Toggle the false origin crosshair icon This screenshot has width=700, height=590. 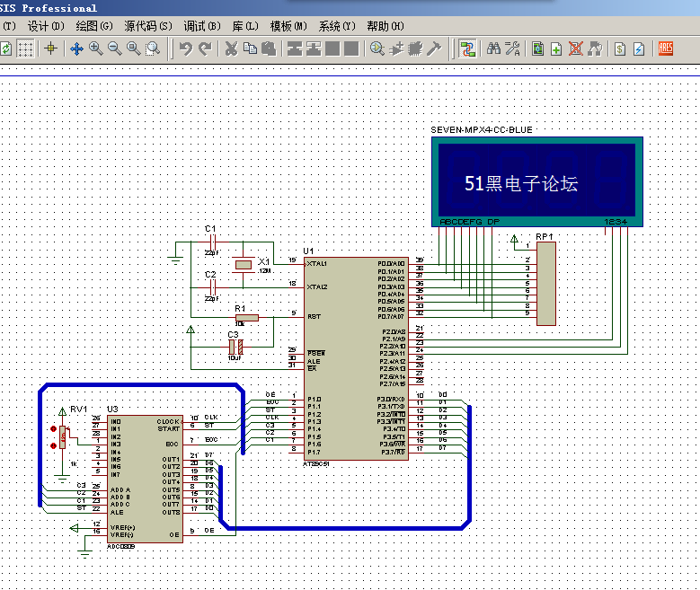click(50, 48)
